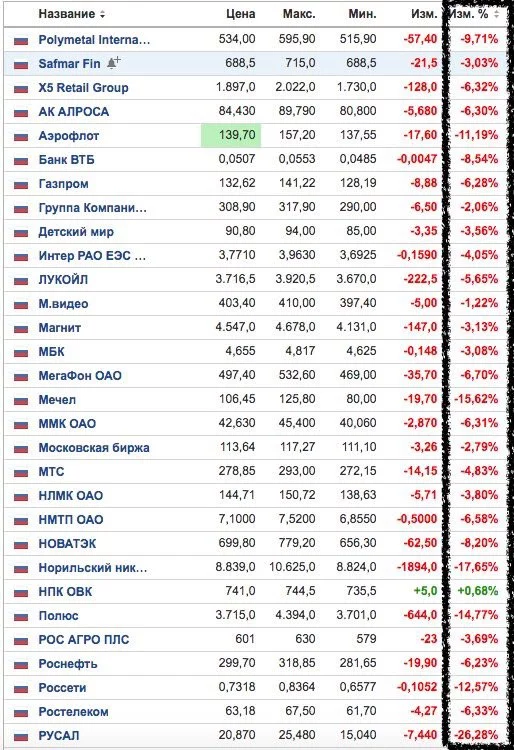Click the +0,68% change value for НПК ОВК
The width and height of the screenshot is (514, 750).
[478, 591]
